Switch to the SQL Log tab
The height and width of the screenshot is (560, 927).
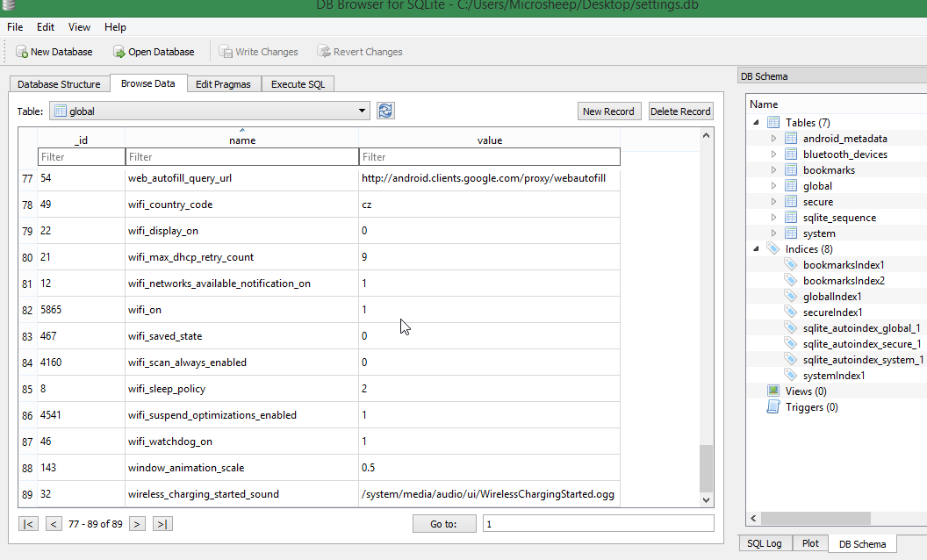click(x=764, y=543)
